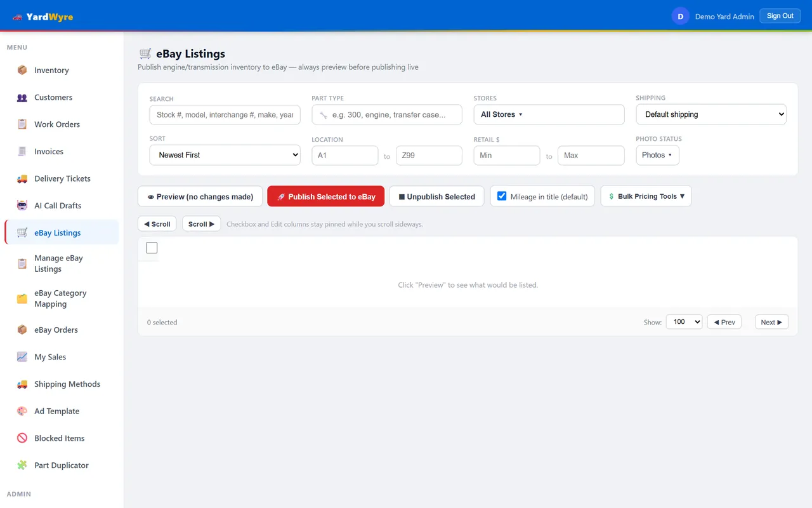This screenshot has width=812, height=508.
Task: Click the Search stock number input
Action: tap(225, 115)
